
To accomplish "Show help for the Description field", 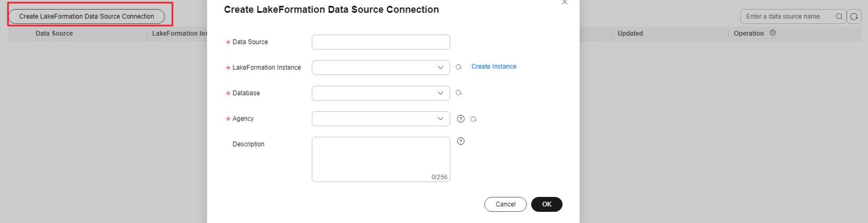I will (x=461, y=141).
